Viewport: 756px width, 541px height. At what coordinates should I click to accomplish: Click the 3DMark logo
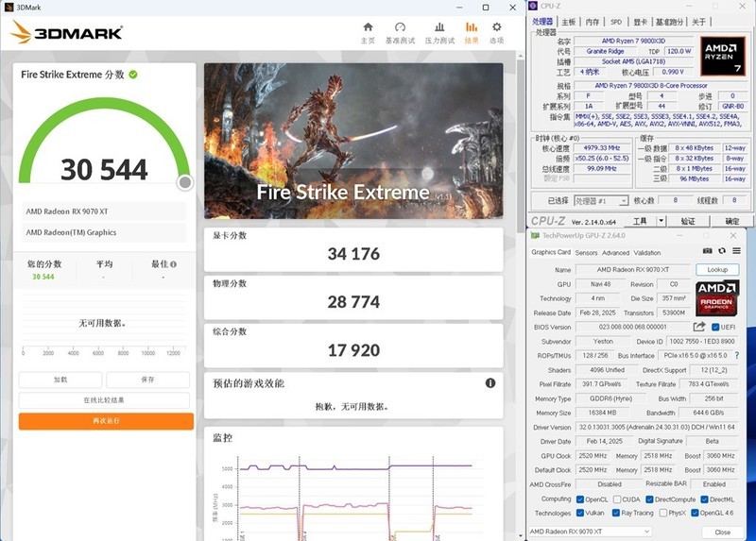pos(66,32)
